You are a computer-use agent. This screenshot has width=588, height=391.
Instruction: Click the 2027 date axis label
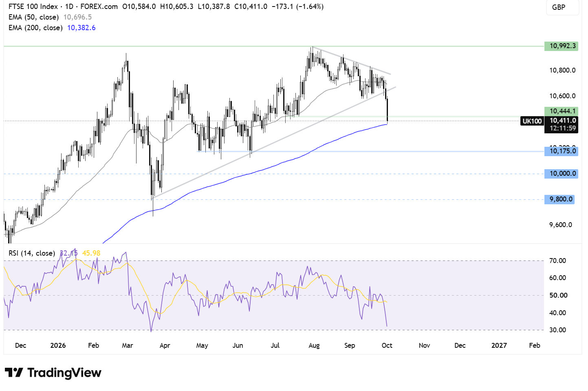[x=499, y=345]
